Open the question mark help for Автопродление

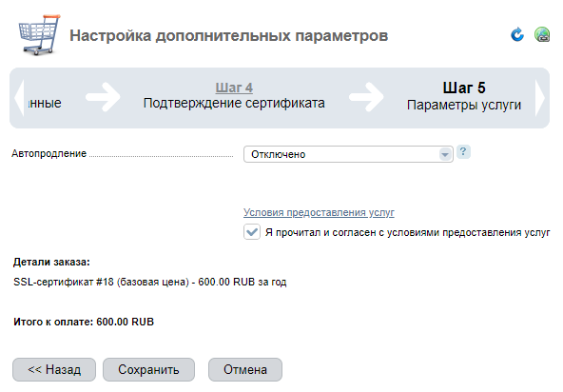tap(463, 152)
